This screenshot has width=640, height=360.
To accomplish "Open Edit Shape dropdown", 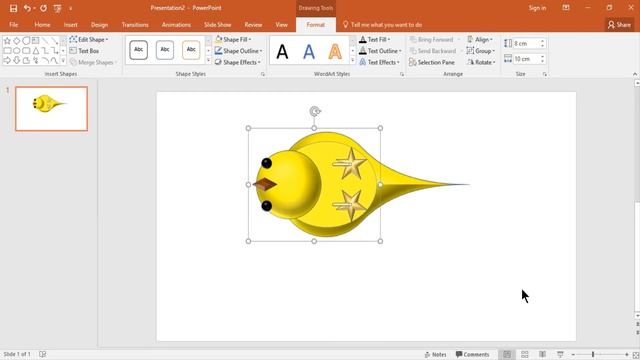I will pos(89,40).
